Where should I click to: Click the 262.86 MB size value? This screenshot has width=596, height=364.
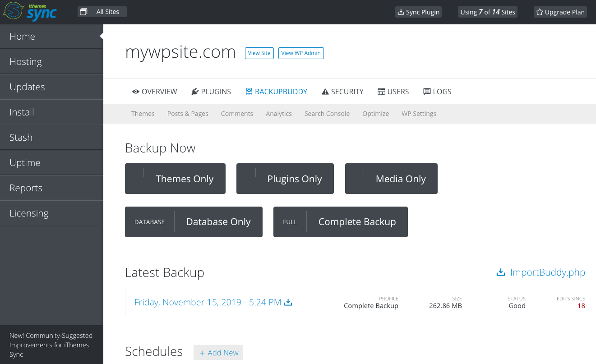tap(445, 306)
